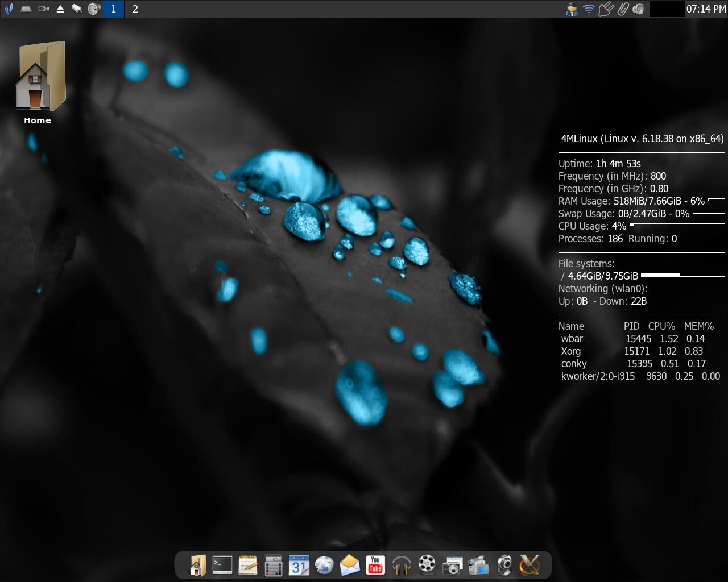This screenshot has width=728, height=582.
Task: Open the screenshot camera icon in dock
Action: [x=453, y=566]
